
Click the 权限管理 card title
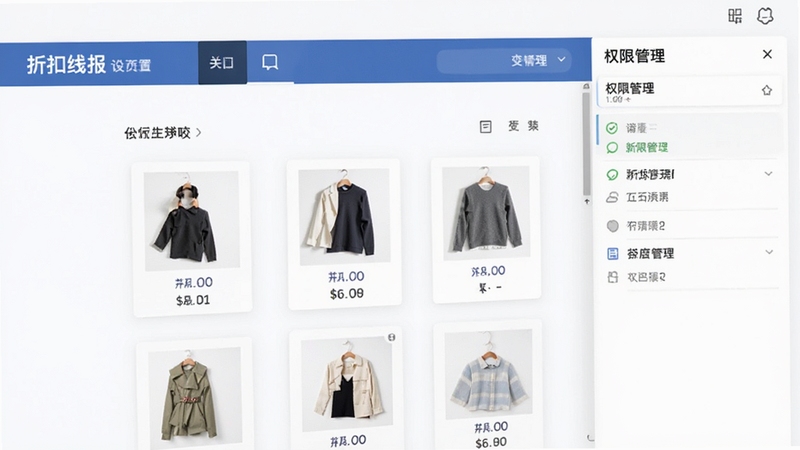point(630,88)
